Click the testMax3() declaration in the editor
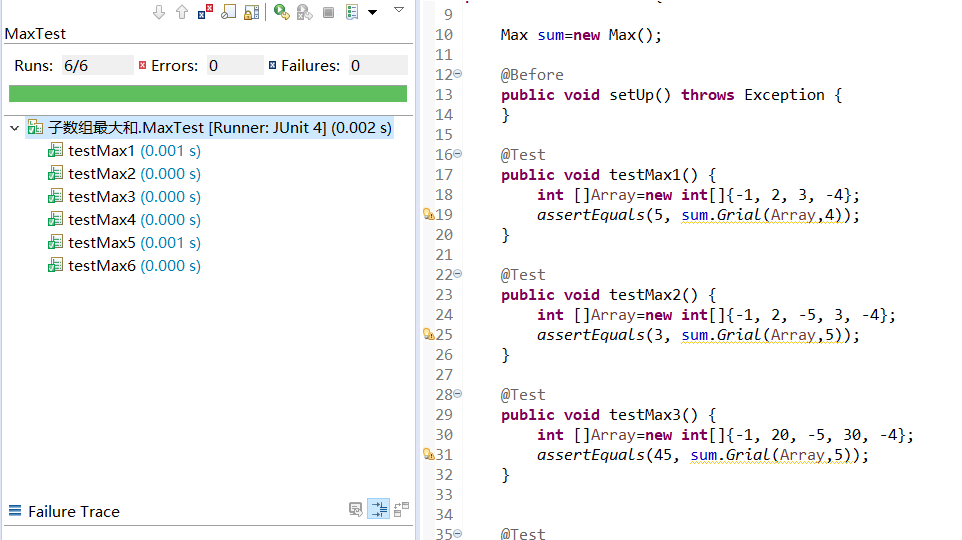Image resolution: width=962 pixels, height=540 pixels. [x=608, y=415]
